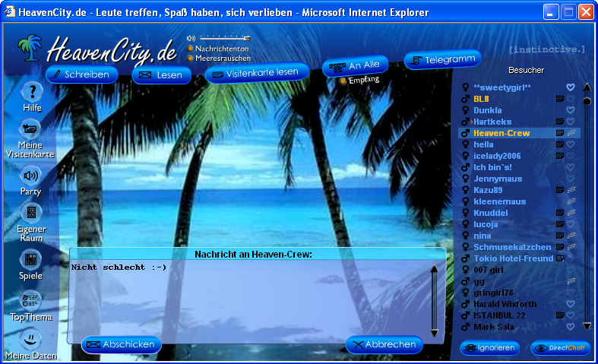Click the Schreiben button
The height and width of the screenshot is (364, 598).
[81, 74]
